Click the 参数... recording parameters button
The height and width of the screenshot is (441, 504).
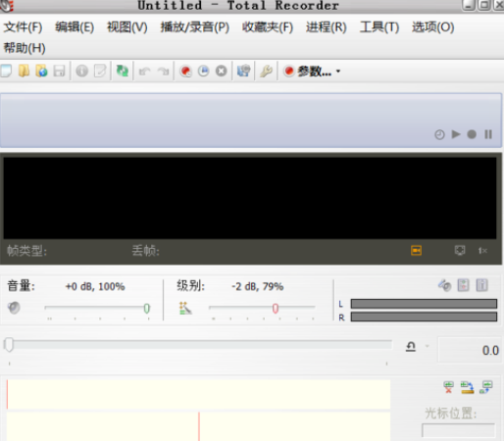[x=308, y=71]
